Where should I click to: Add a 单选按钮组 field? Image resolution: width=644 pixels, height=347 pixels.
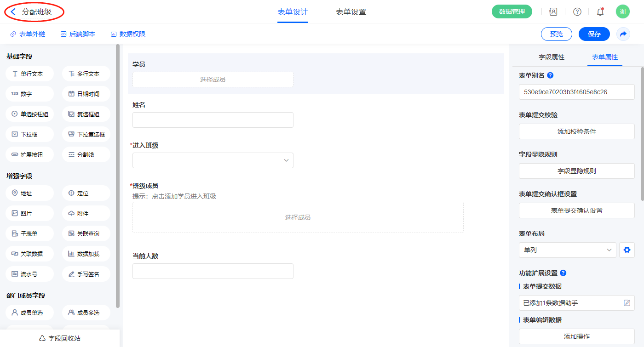[30, 114]
